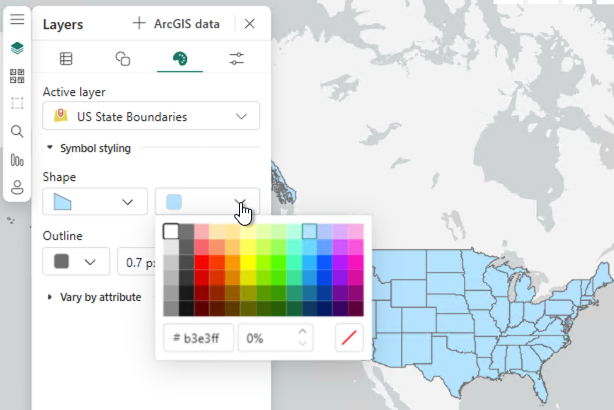
Task: Activate the dashed rectangle selection tool
Action: (x=17, y=103)
